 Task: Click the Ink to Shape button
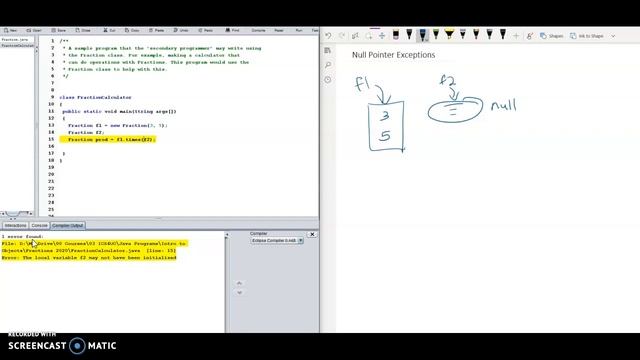587,36
